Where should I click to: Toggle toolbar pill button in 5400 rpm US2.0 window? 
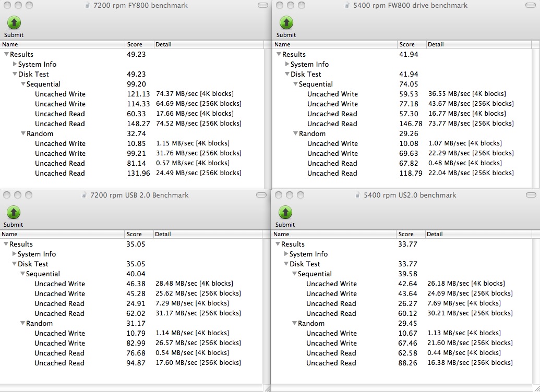pos(531,195)
